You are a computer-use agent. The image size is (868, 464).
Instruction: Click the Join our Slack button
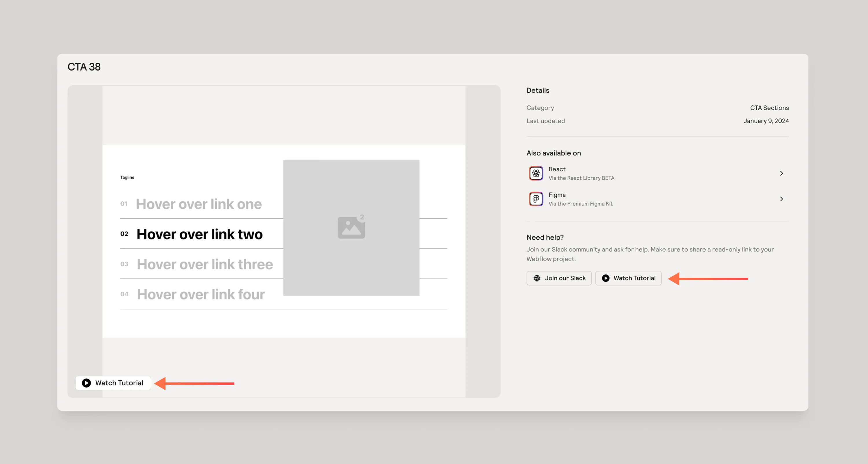tap(559, 278)
